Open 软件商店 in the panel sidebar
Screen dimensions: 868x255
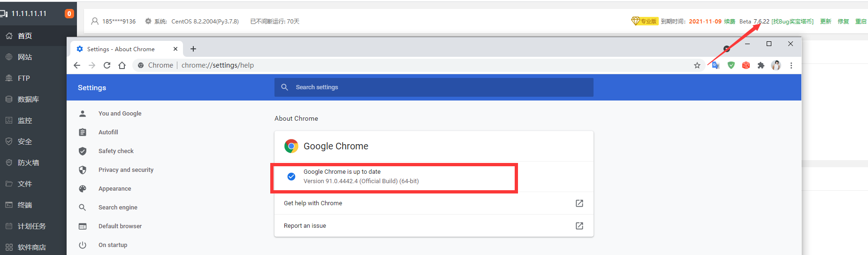(33, 247)
